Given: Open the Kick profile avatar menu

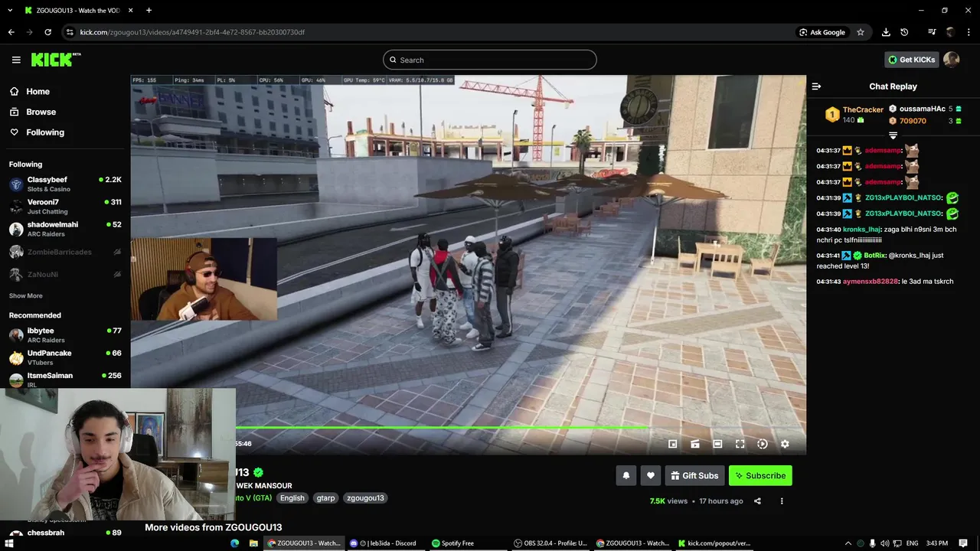Looking at the screenshot, I should (x=952, y=60).
